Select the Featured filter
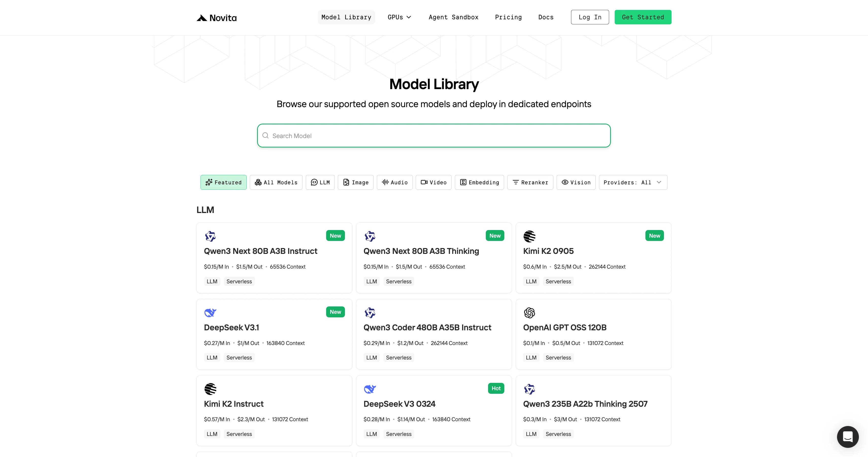This screenshot has width=868, height=457. point(223,182)
